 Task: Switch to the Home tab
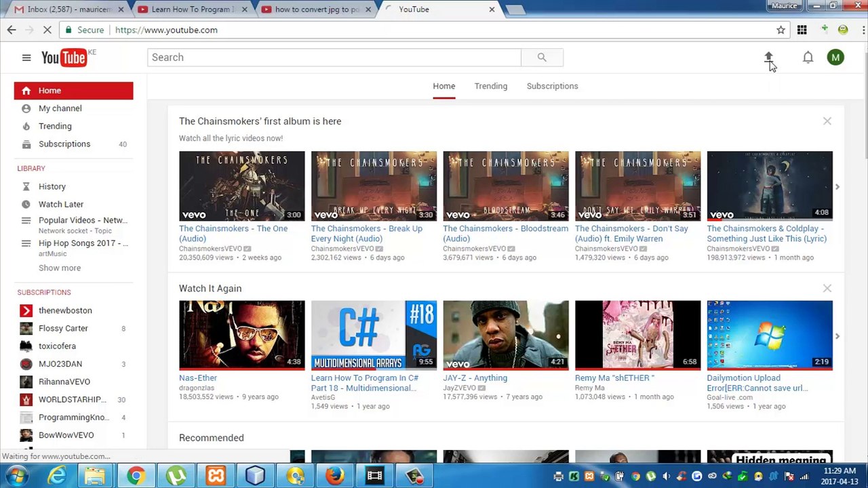pyautogui.click(x=444, y=86)
